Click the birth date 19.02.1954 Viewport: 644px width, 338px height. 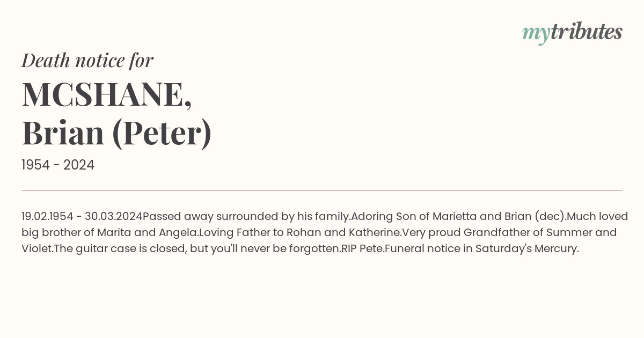click(x=47, y=217)
